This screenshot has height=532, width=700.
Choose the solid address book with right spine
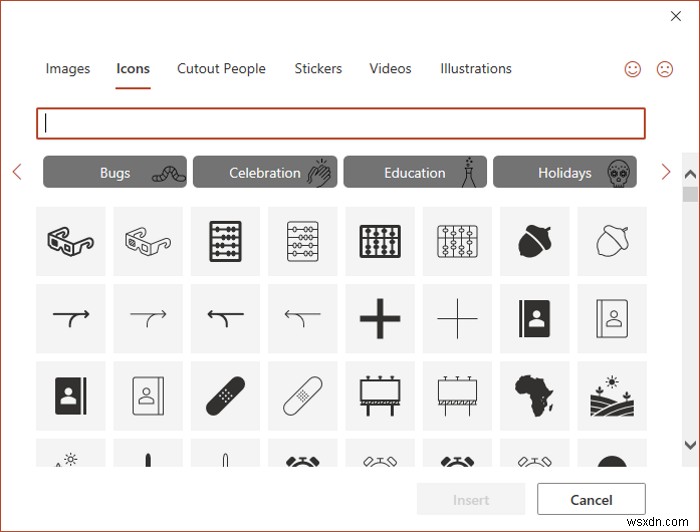tap(71, 396)
